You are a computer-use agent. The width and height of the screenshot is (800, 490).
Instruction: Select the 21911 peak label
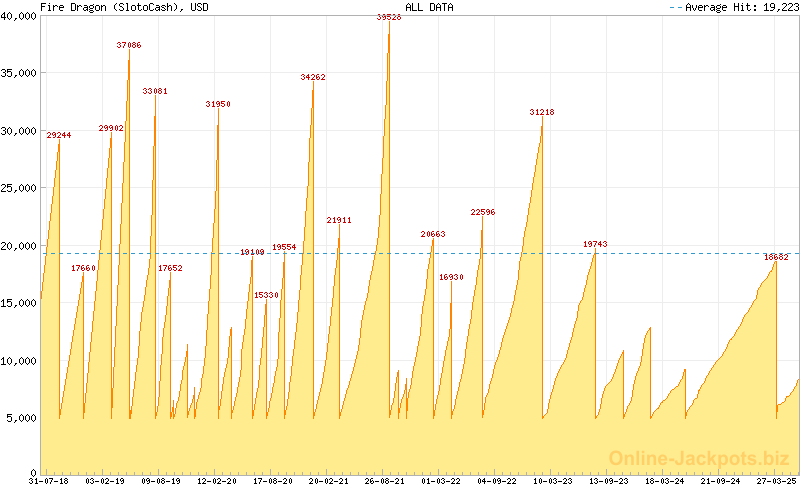tap(339, 220)
